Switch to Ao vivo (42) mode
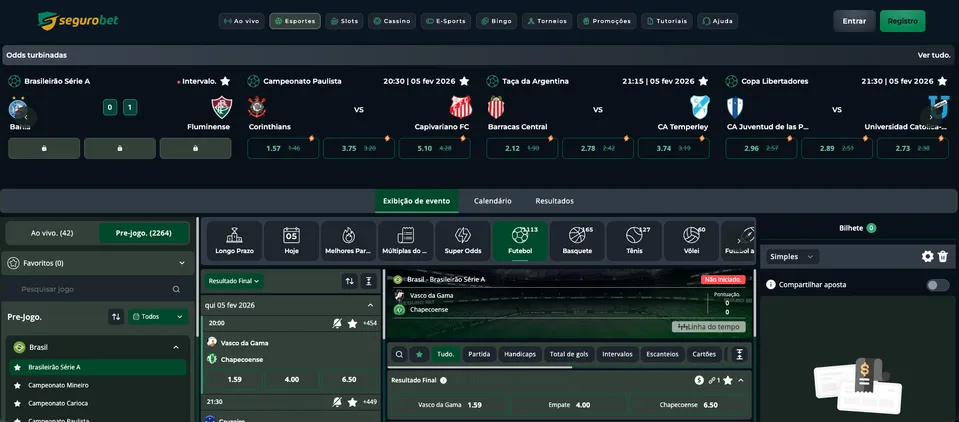This screenshot has width=959, height=422. [x=52, y=233]
